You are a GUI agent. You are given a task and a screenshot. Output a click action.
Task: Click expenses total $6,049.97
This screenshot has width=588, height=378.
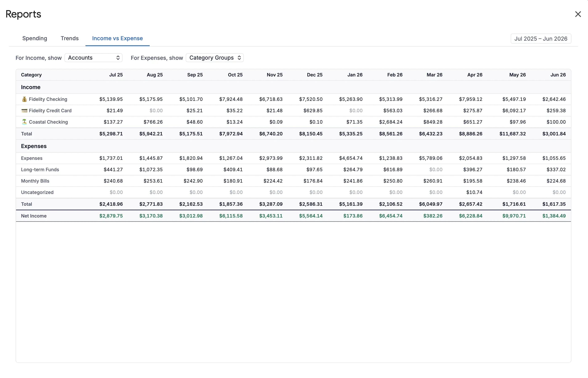pyautogui.click(x=431, y=204)
